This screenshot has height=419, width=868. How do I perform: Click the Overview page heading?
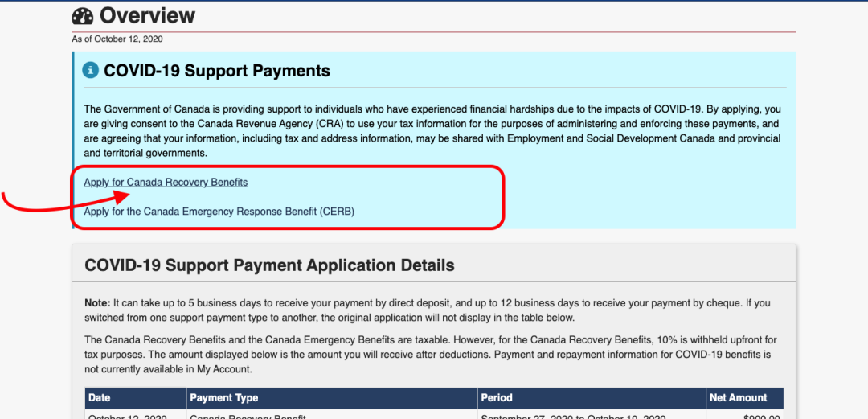pos(147,15)
